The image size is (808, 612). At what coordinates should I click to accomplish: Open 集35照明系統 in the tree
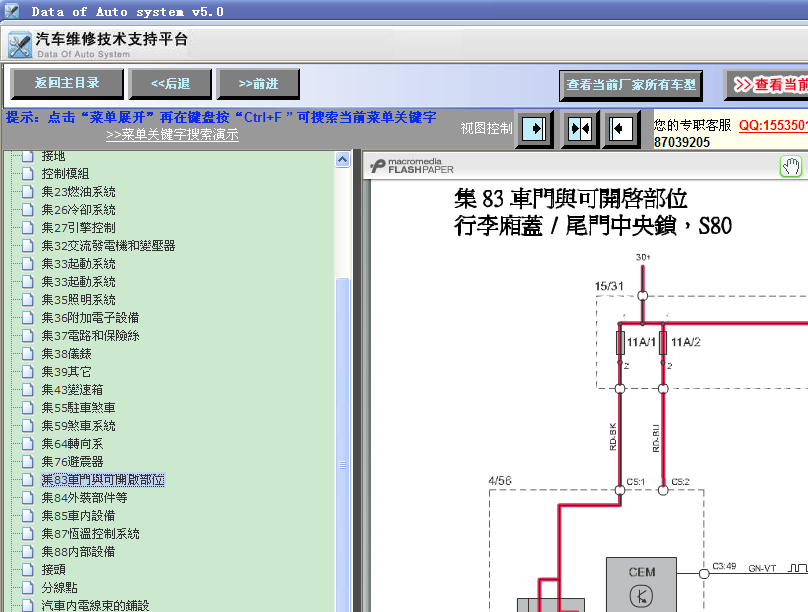click(79, 300)
